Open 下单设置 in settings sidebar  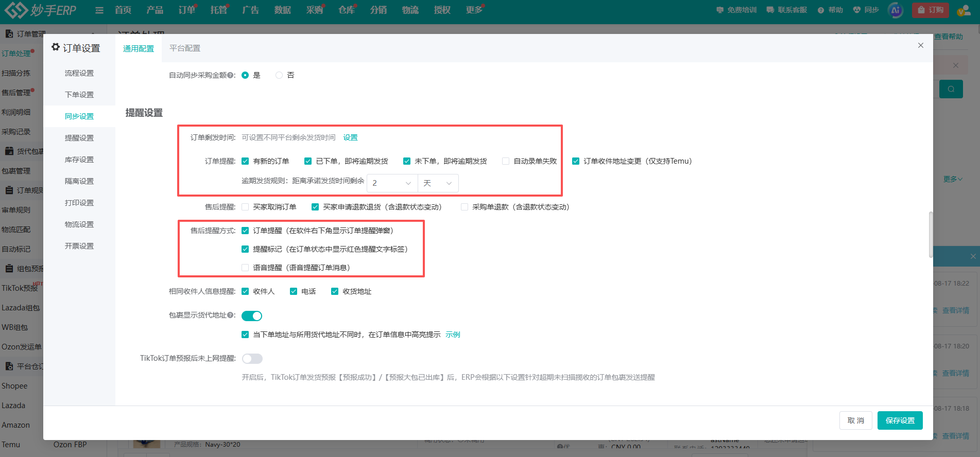click(x=79, y=95)
